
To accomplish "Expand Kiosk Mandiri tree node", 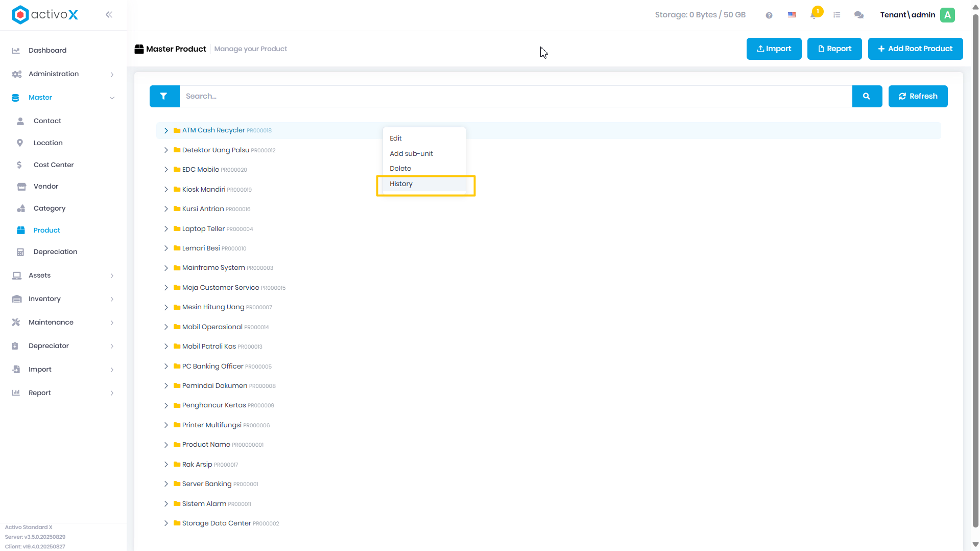I will coord(166,189).
